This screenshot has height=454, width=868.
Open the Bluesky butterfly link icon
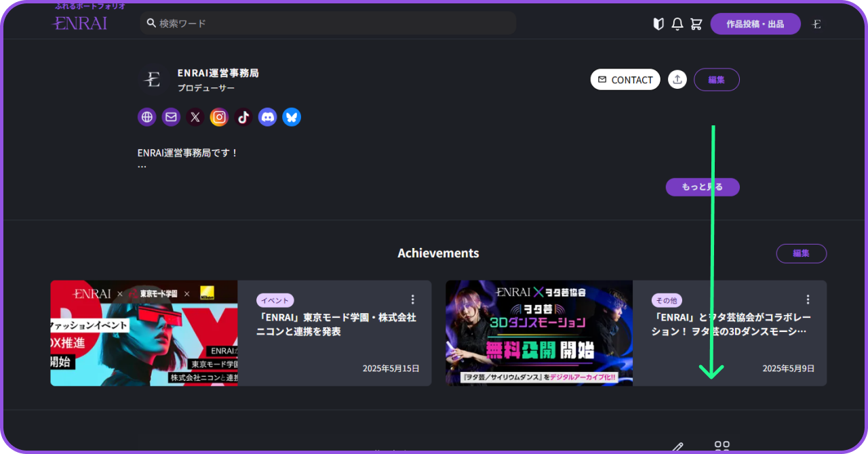292,117
